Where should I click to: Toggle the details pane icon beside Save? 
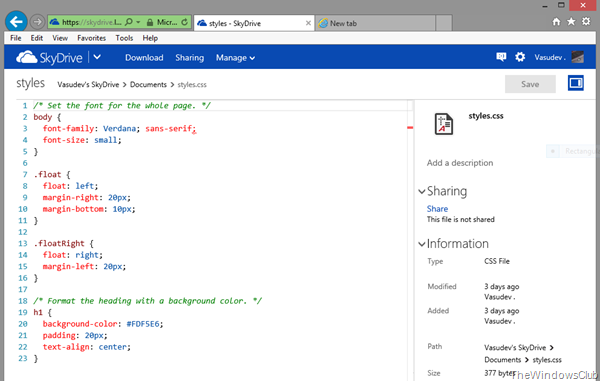(x=576, y=83)
